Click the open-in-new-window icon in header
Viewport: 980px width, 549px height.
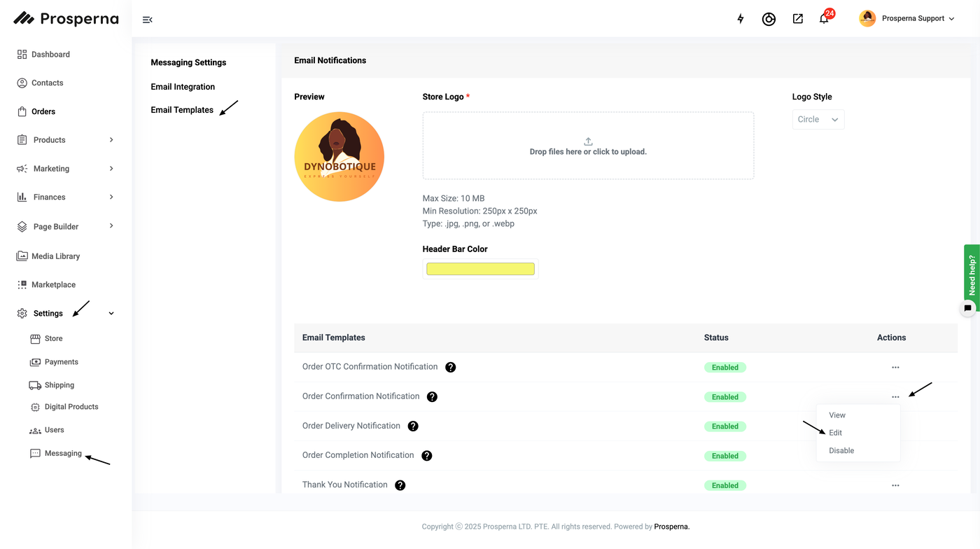click(x=797, y=19)
